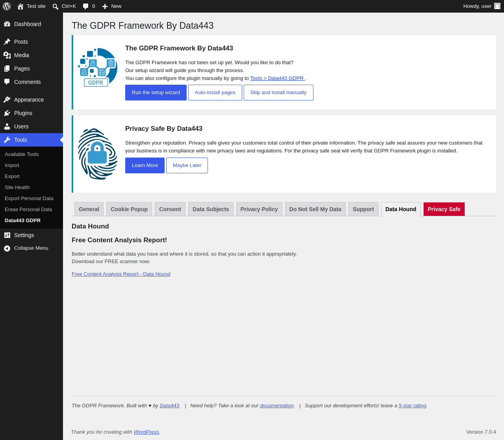Select Import in Tools submenu
The width and height of the screenshot is (504, 440).
[31, 165]
